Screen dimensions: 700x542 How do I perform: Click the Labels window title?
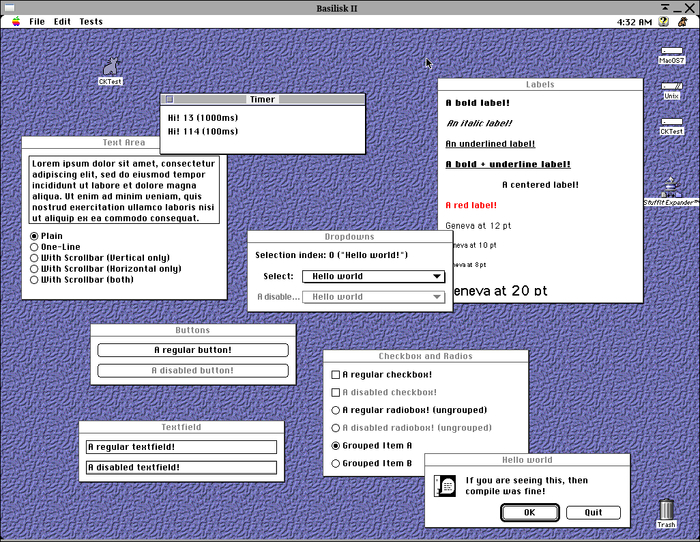(540, 84)
